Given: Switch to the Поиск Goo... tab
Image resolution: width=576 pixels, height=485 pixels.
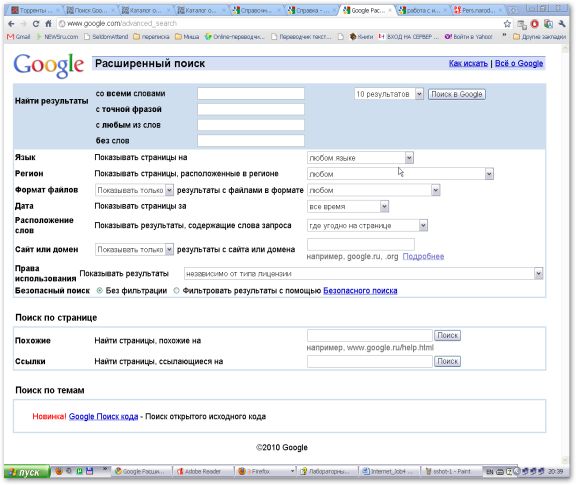Looking at the screenshot, I should (91, 10).
